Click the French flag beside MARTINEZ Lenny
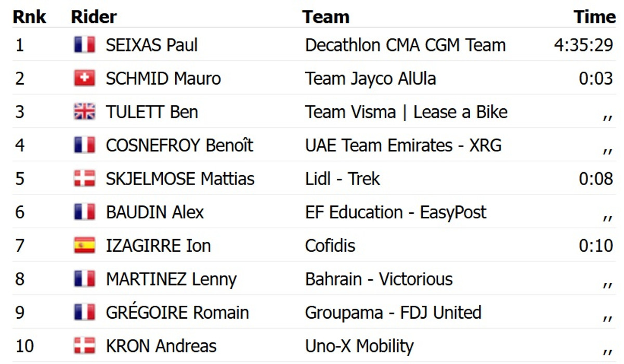Viewport: 624px width, 364px height. (84, 279)
